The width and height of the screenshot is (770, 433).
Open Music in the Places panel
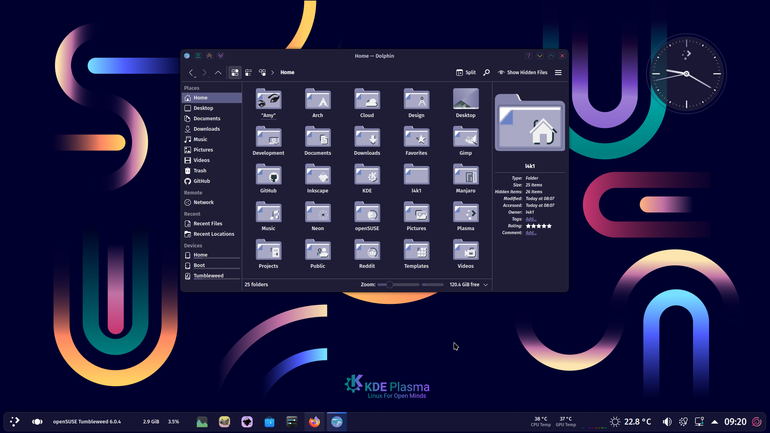(x=212, y=139)
